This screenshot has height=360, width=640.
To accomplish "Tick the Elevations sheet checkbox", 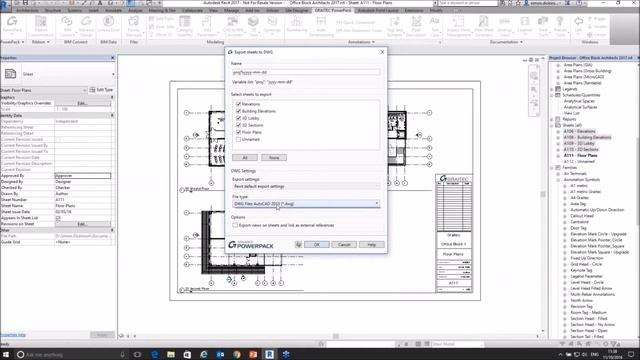I will coord(238,104).
